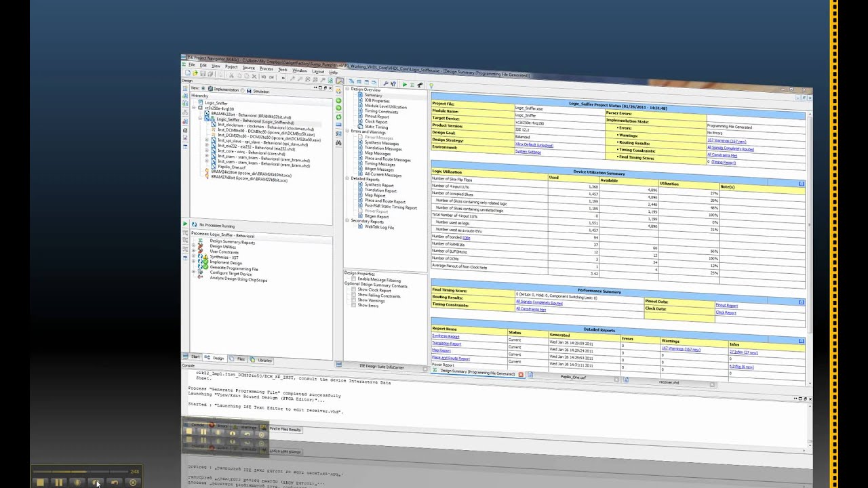The width and height of the screenshot is (868, 488).
Task: Click the recorder progress bar
Action: 80,471
